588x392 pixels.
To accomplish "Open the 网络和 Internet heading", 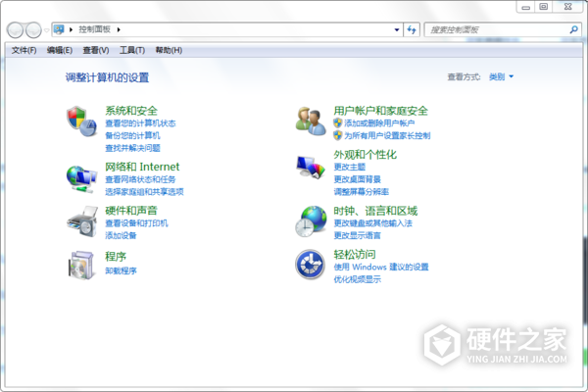I will (142, 167).
